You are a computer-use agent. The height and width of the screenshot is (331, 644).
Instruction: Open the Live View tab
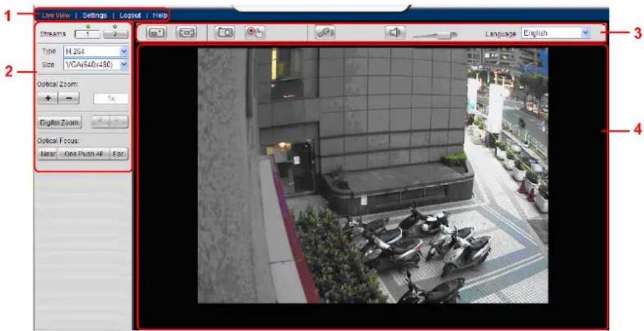[56, 15]
